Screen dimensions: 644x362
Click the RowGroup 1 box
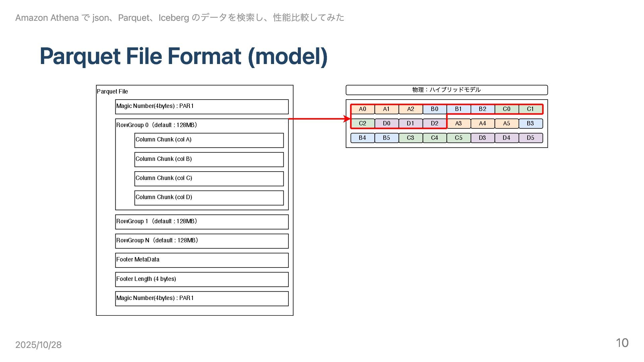pyautogui.click(x=202, y=222)
